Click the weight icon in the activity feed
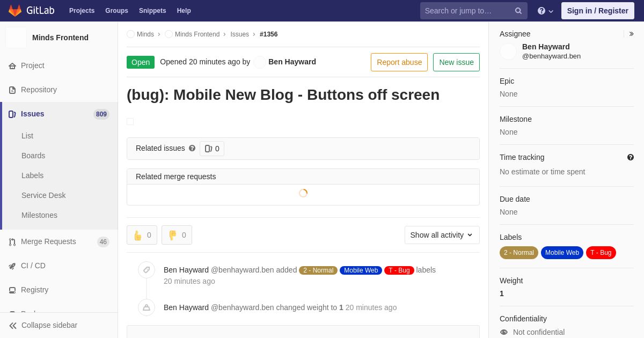Image resolution: width=644 pixels, height=338 pixels. (147, 307)
